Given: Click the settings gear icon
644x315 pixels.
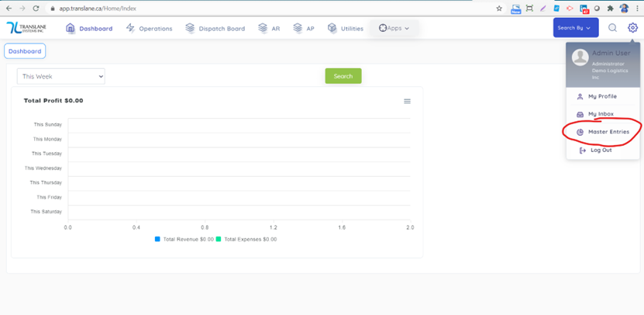Looking at the screenshot, I should [632, 28].
